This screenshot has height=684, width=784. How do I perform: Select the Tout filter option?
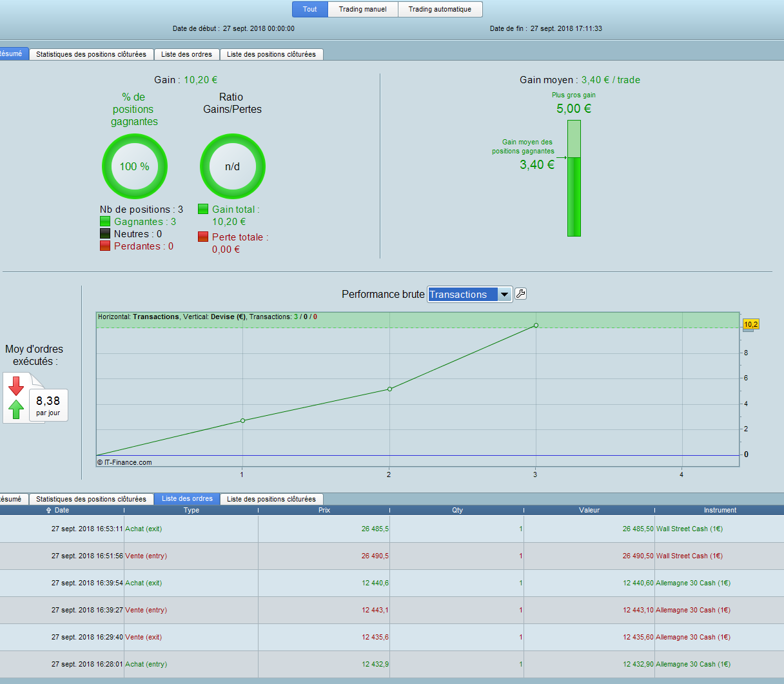click(x=310, y=10)
